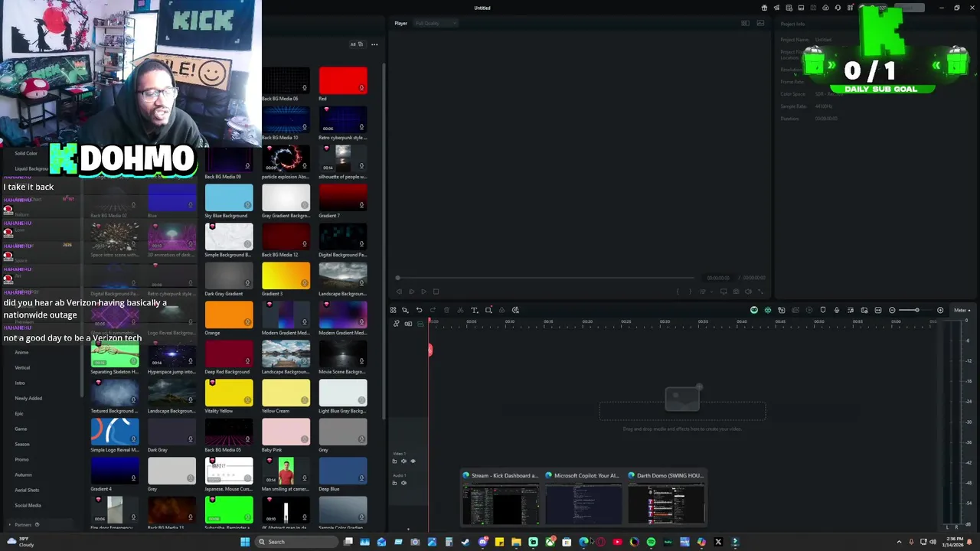980x551 pixels.
Task: Click the paper-plane send icon in title bar
Action: coord(776,8)
